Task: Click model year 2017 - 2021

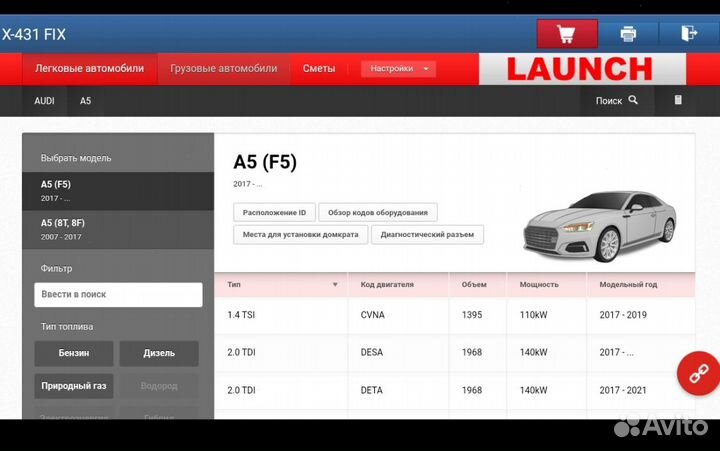Action: [x=623, y=390]
